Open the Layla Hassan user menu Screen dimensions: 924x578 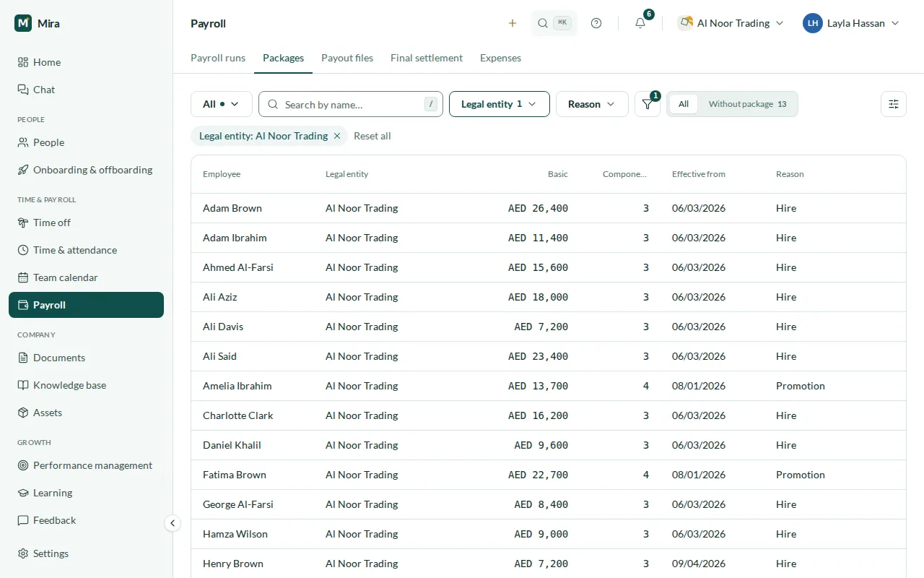(852, 23)
